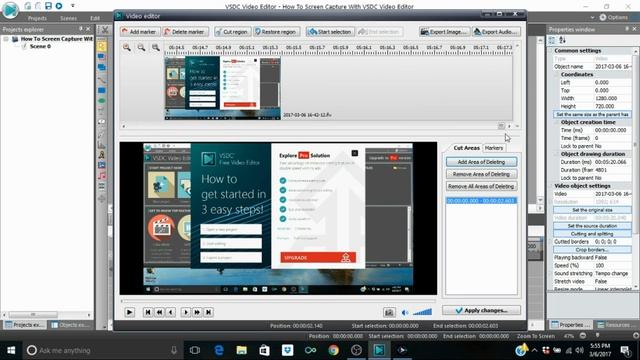Edit the Width value 1280.000
The height and width of the screenshot is (360, 640).
[612, 98]
